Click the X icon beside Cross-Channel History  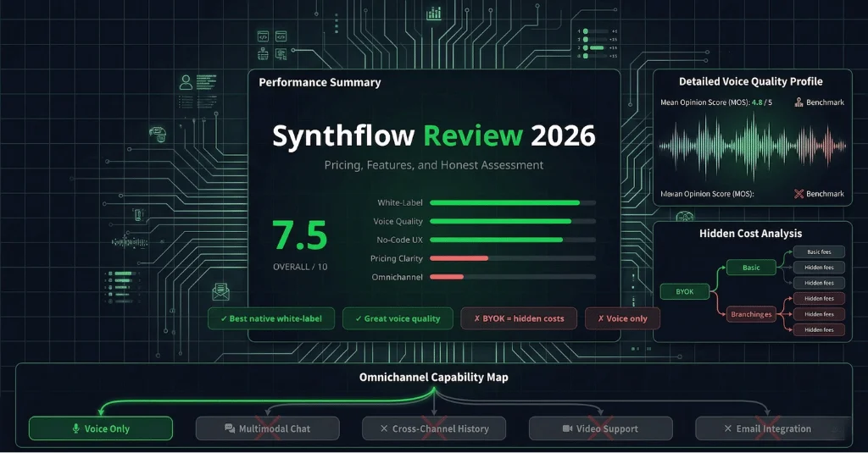click(x=384, y=428)
